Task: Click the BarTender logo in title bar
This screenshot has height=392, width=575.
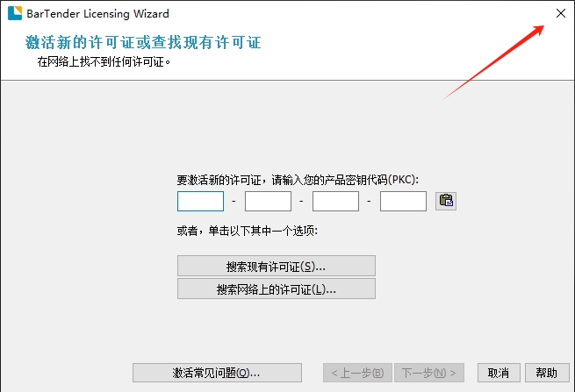Action: 15,13
